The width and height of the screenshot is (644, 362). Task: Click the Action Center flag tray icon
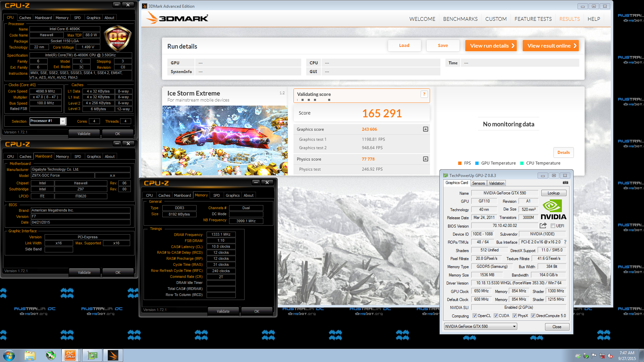(594, 356)
